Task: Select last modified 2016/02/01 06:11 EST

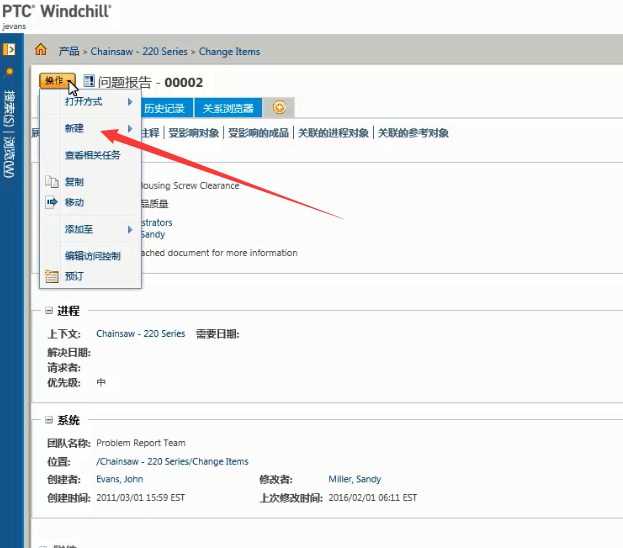Action: point(373,498)
